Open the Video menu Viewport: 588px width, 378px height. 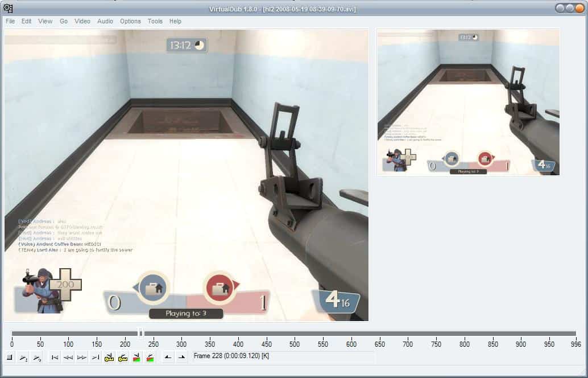[x=82, y=22]
